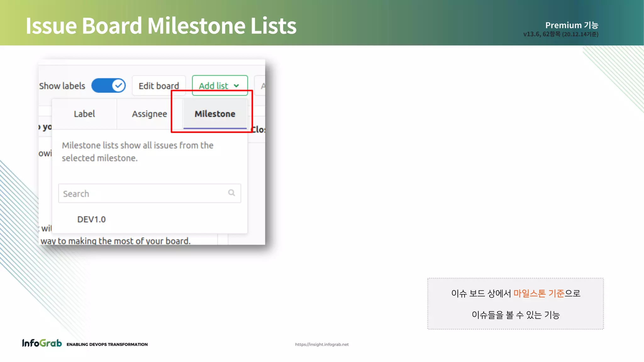
Task: Click the InfoGrab logo
Action: [42, 343]
